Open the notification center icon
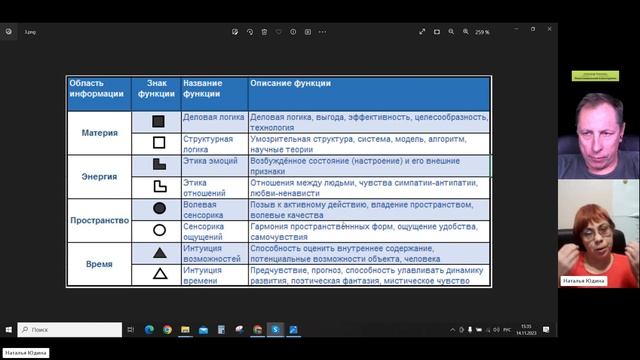This screenshot has height=360, width=640. 546,330
